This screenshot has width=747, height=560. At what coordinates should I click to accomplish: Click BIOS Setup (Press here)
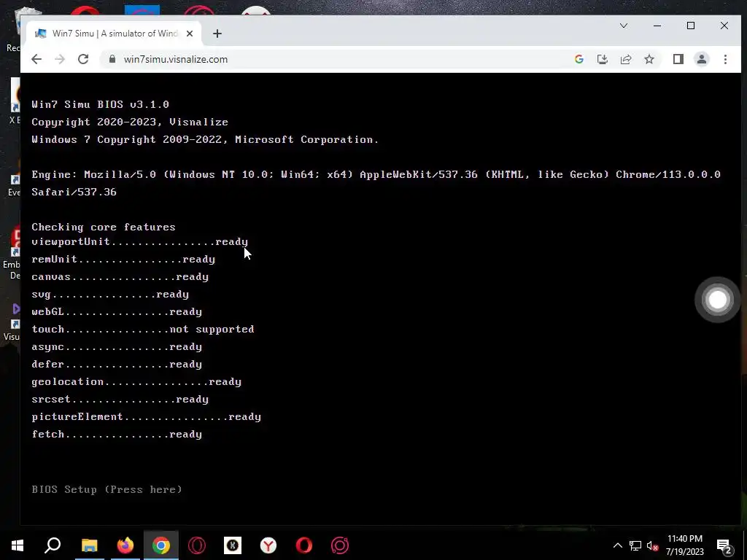coord(107,489)
